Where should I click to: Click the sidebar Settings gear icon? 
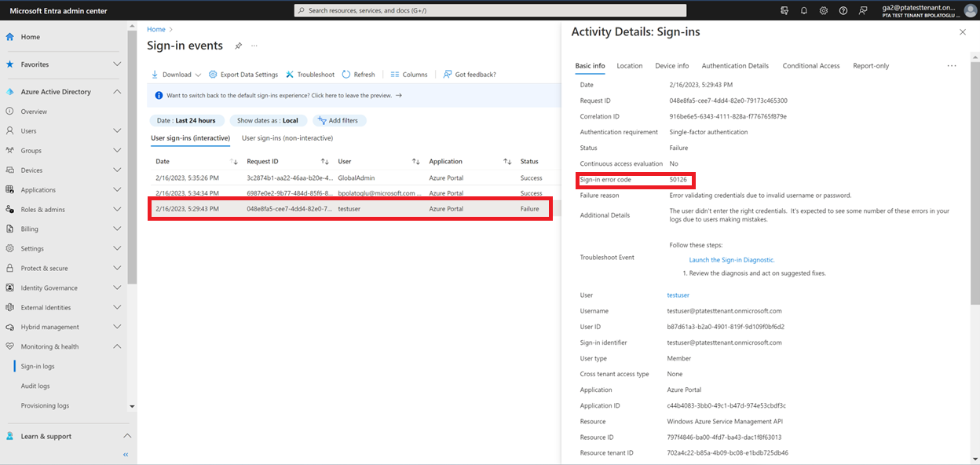(10, 249)
